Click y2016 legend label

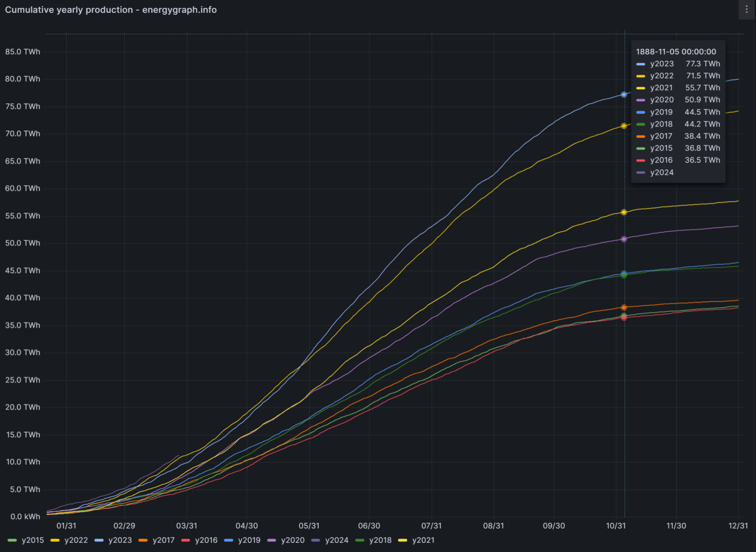[x=206, y=540]
